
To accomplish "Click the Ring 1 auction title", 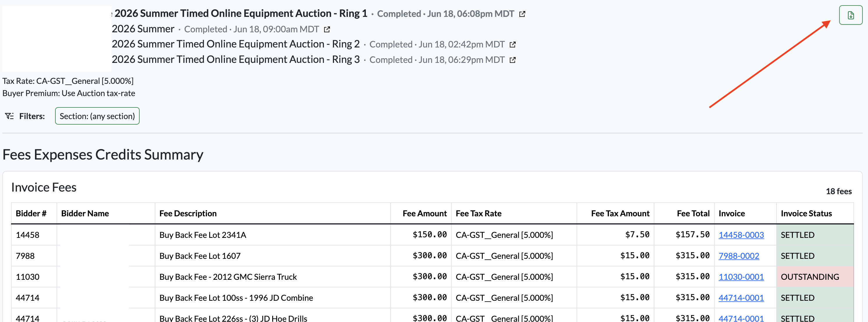I will click(240, 13).
